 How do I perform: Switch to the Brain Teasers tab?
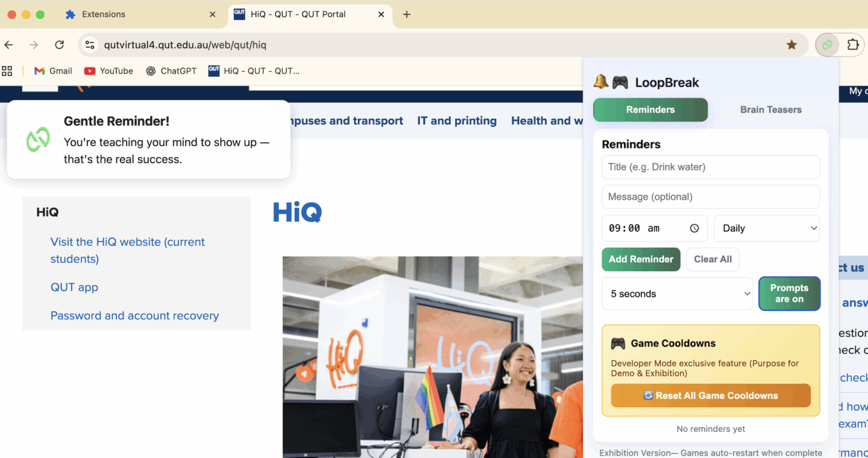[x=770, y=110]
